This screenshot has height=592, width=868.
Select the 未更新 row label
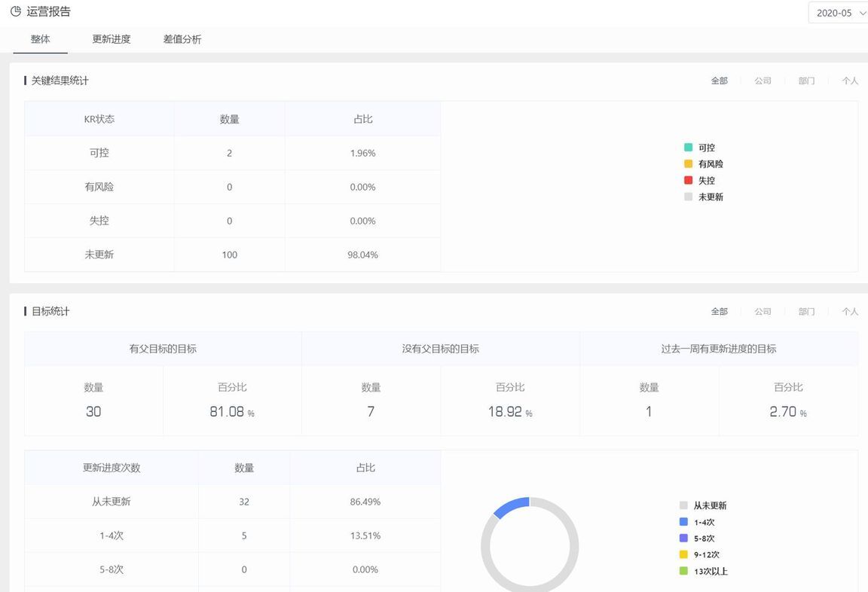pos(99,255)
